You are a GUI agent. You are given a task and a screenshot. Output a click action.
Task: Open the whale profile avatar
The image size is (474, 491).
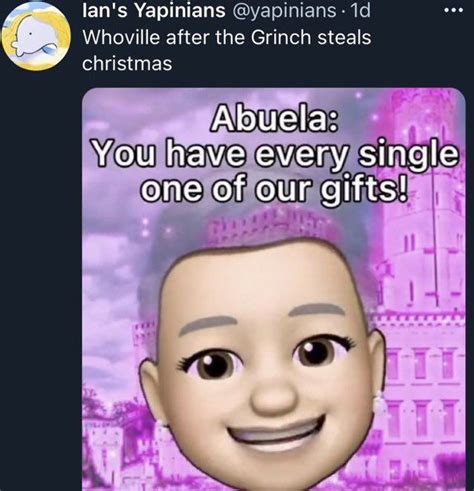click(36, 36)
